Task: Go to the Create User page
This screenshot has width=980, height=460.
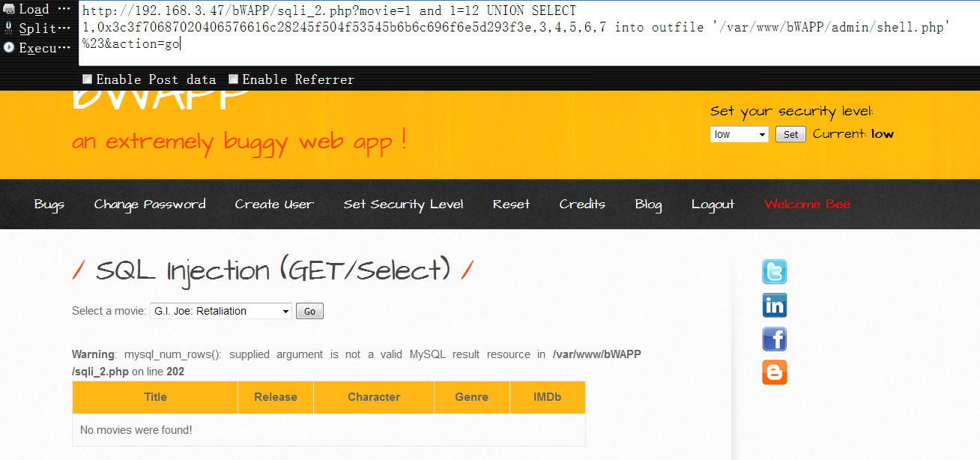Action: tap(274, 204)
